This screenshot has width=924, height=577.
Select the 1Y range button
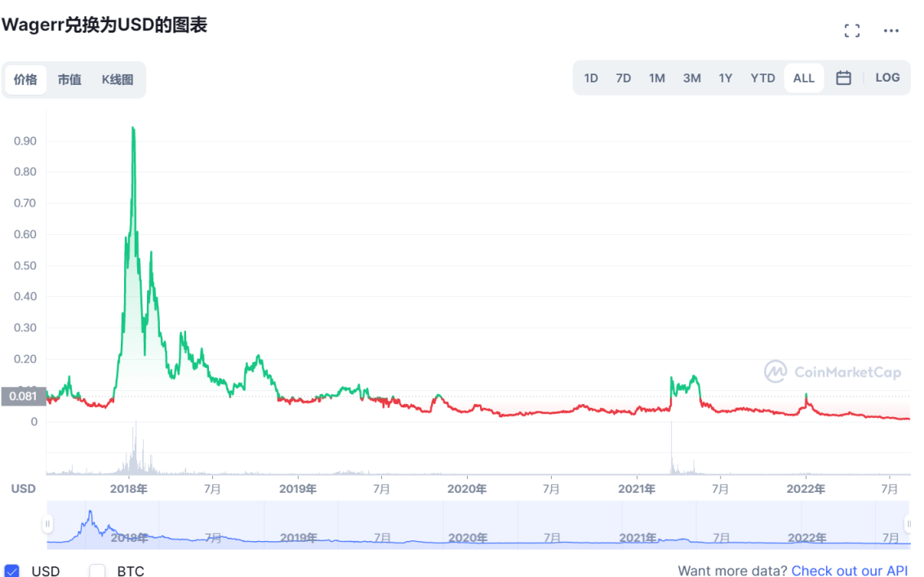click(x=726, y=78)
